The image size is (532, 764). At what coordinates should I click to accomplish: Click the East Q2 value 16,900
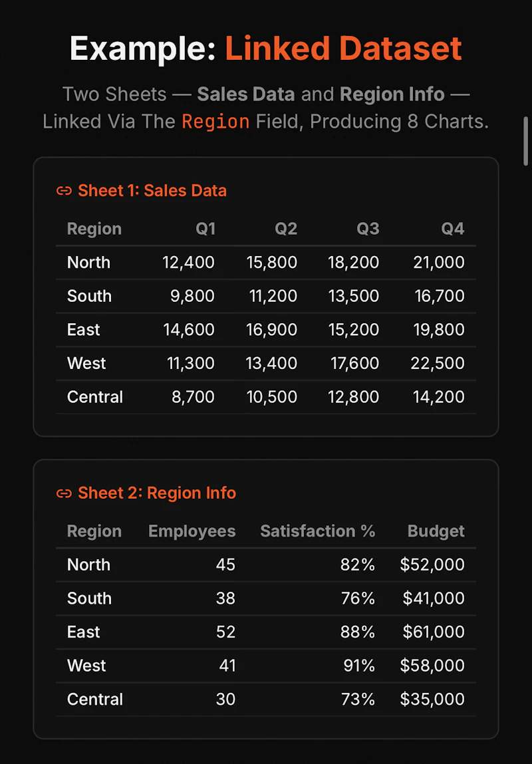click(272, 330)
